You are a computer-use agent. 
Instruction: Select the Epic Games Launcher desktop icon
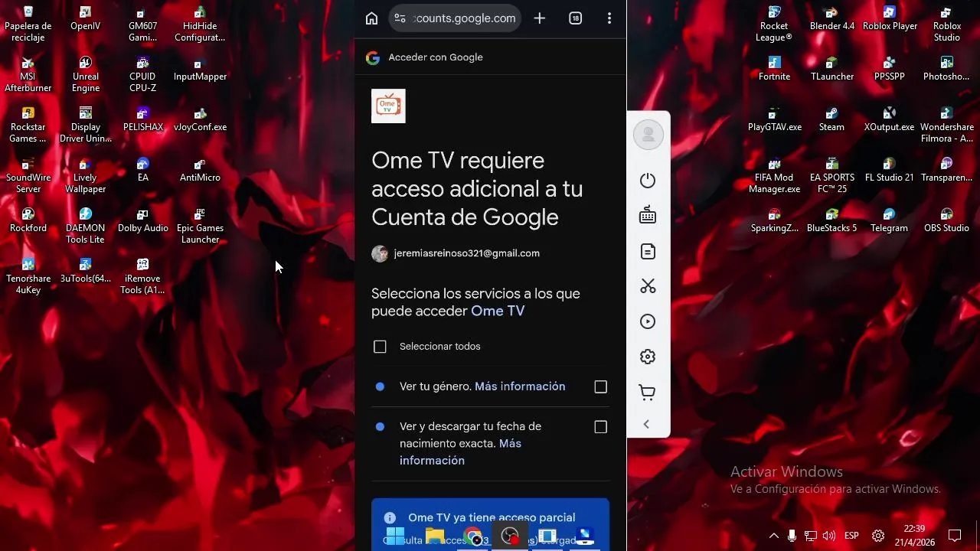point(200,226)
